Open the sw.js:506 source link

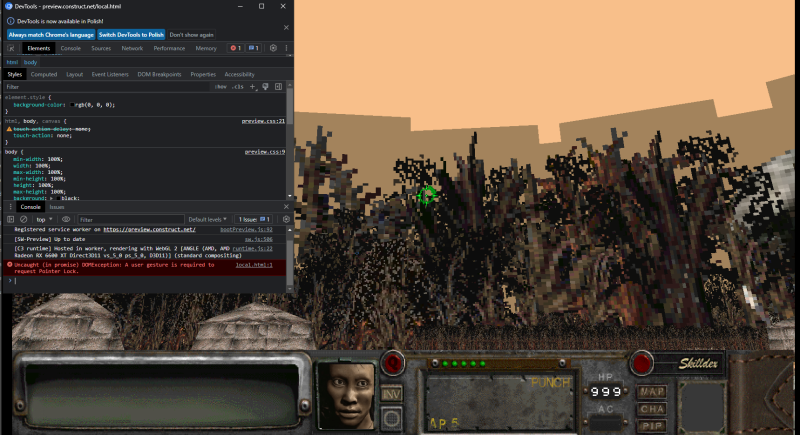pos(259,239)
